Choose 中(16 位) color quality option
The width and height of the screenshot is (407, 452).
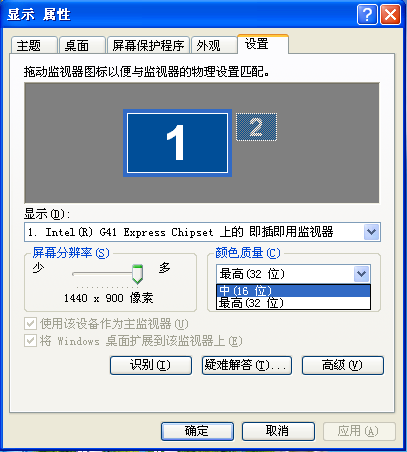(293, 291)
